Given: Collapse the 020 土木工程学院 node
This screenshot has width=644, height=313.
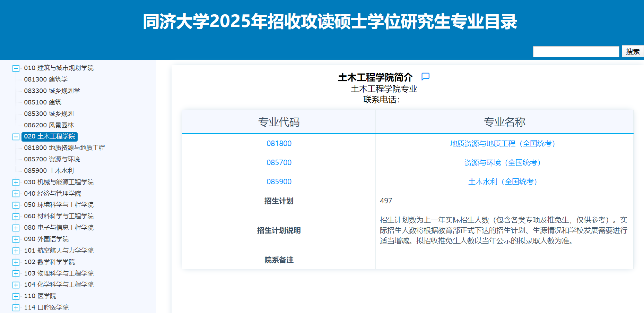Looking at the screenshot, I should tap(16, 137).
